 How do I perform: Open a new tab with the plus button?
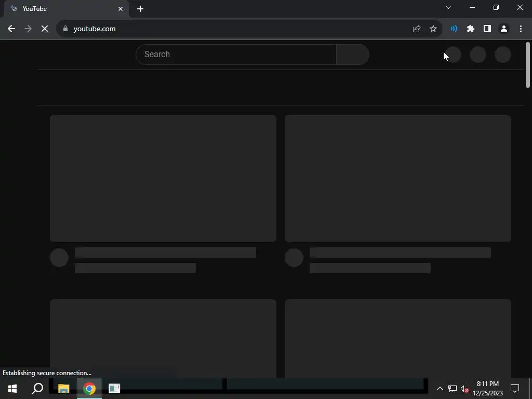(x=140, y=9)
